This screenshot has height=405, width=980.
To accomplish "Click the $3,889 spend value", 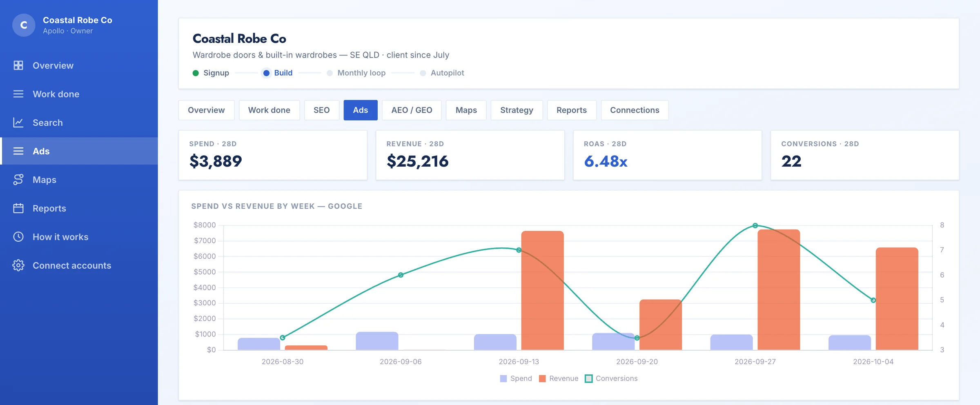I will click(216, 161).
